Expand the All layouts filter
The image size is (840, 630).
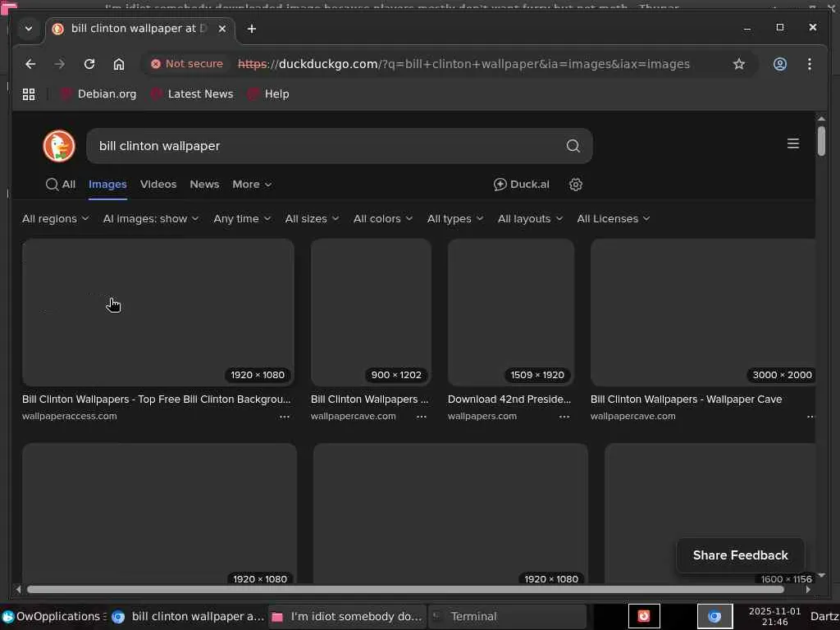530,218
